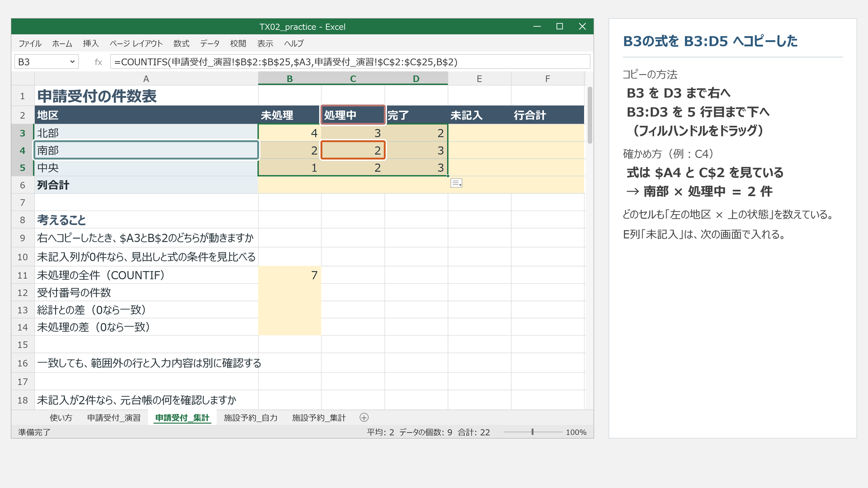Open the ファイル menu
868x488 pixels.
[x=30, y=43]
